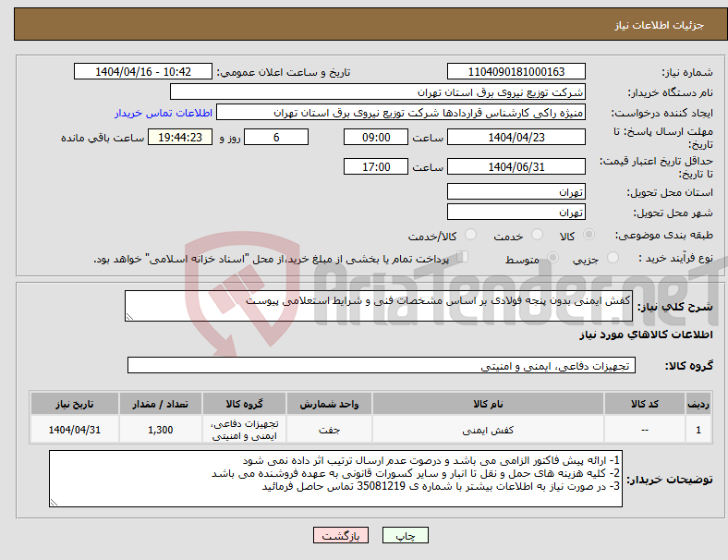Screen dimensions: 728x560
Task: Click the چاپ (print) button
Action: point(405,535)
